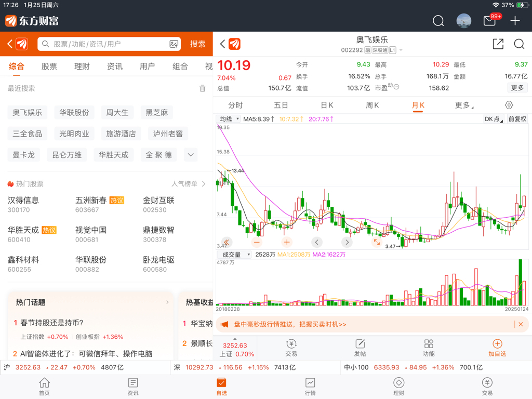Viewport: 532px width, 399px height.
Task: Open 人气榜单 ranking list
Action: coord(188,183)
